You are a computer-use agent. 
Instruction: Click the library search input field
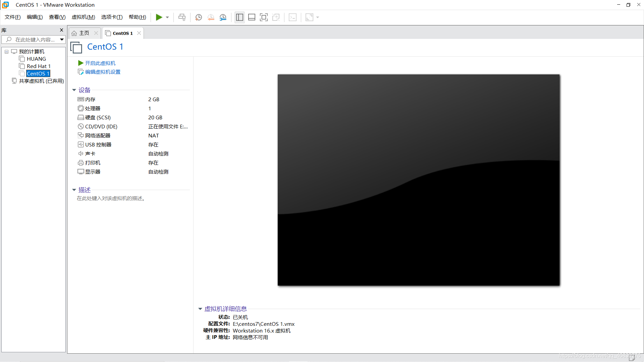(x=30, y=40)
